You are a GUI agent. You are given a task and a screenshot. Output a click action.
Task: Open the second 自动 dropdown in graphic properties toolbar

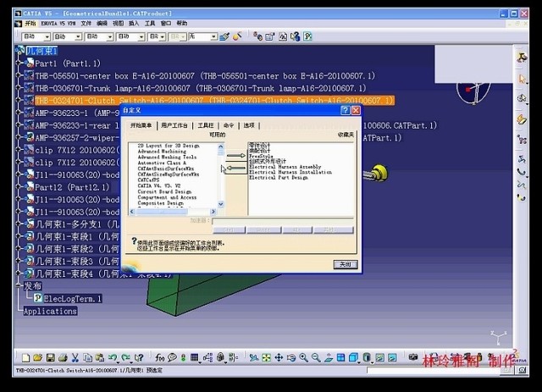point(78,36)
